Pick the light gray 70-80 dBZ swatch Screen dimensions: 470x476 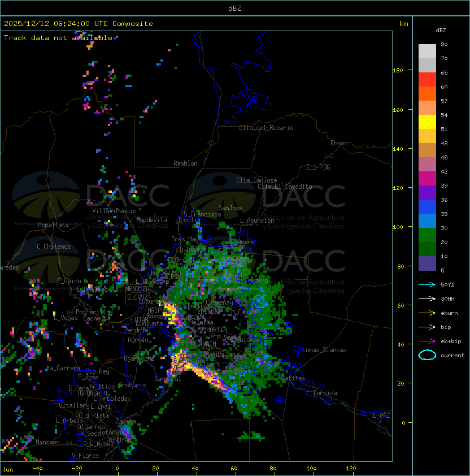pos(427,51)
